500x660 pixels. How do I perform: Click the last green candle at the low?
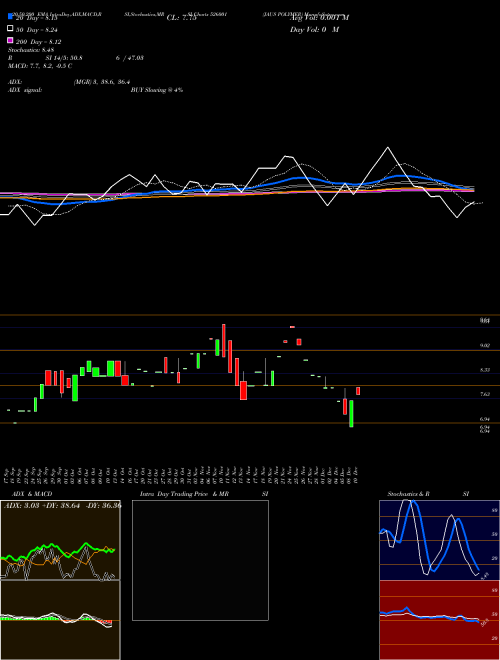[351, 413]
